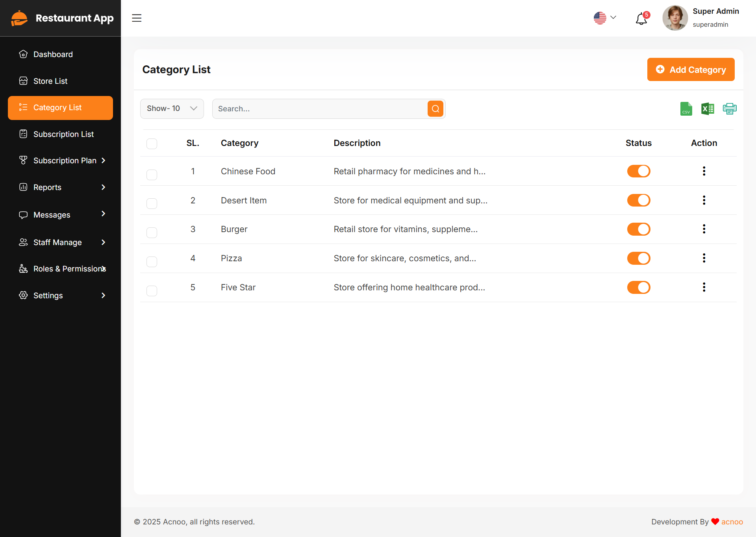Viewport: 756px width, 537px height.
Task: Open action menu for Chinese Food row
Action: [x=704, y=171]
